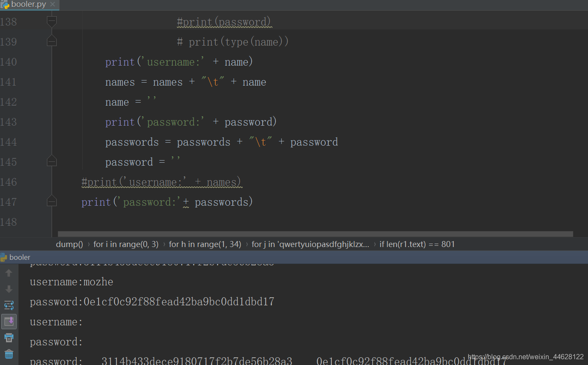Screen dimensions: 588x365
Task: Click commented line '# print(type(name))'
Action: tap(233, 42)
